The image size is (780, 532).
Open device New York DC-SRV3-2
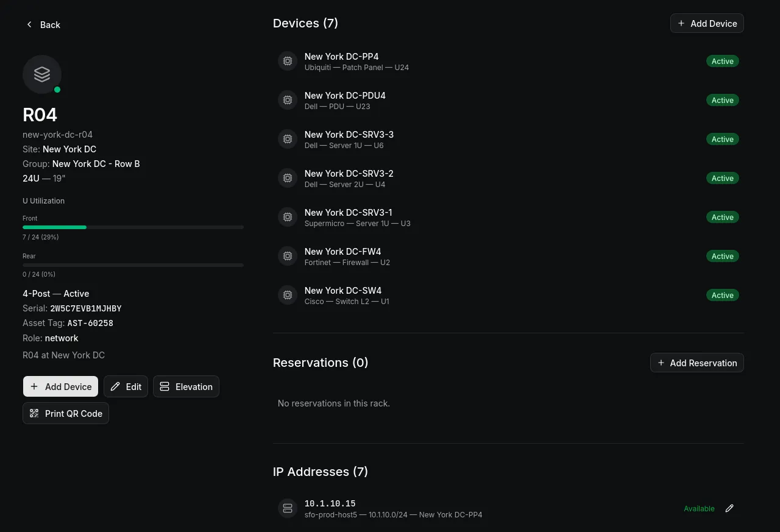349,173
